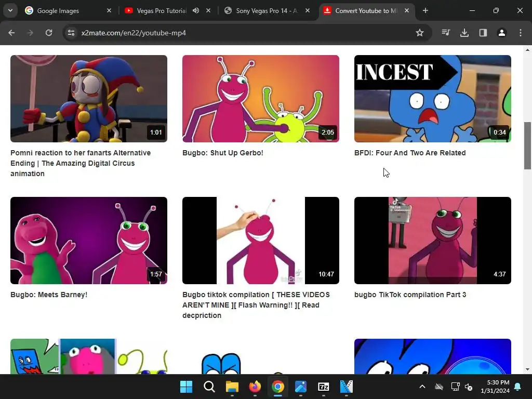Open the Windows Start menu
Viewport: 532px width, 399px height.
(x=187, y=387)
